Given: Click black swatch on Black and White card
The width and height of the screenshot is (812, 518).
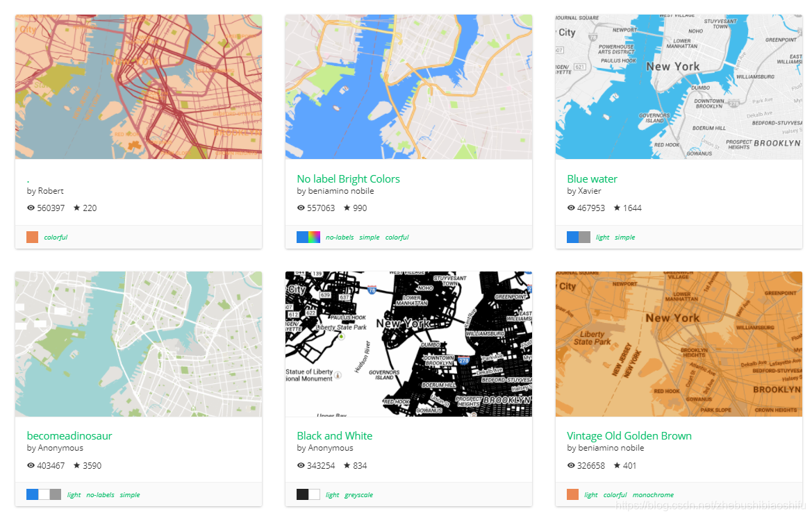Looking at the screenshot, I should tap(302, 494).
